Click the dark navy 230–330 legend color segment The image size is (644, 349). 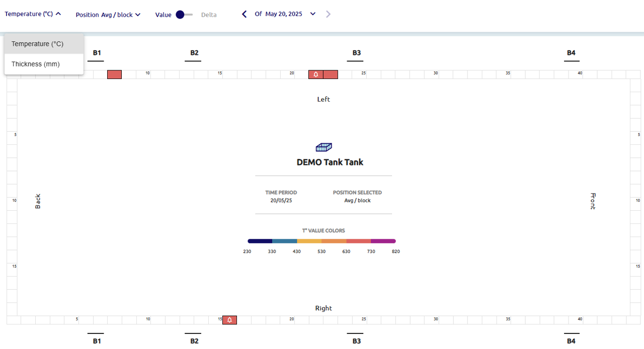(x=260, y=241)
